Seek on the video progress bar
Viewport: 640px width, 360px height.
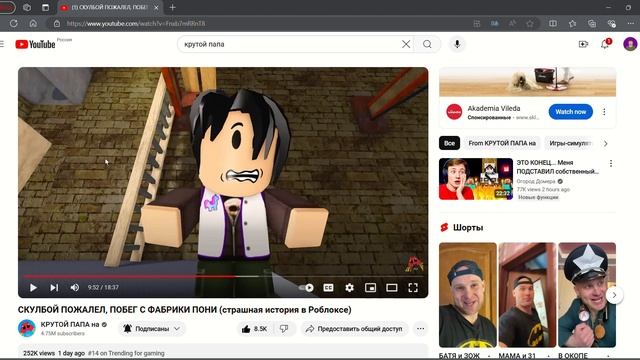point(223,276)
